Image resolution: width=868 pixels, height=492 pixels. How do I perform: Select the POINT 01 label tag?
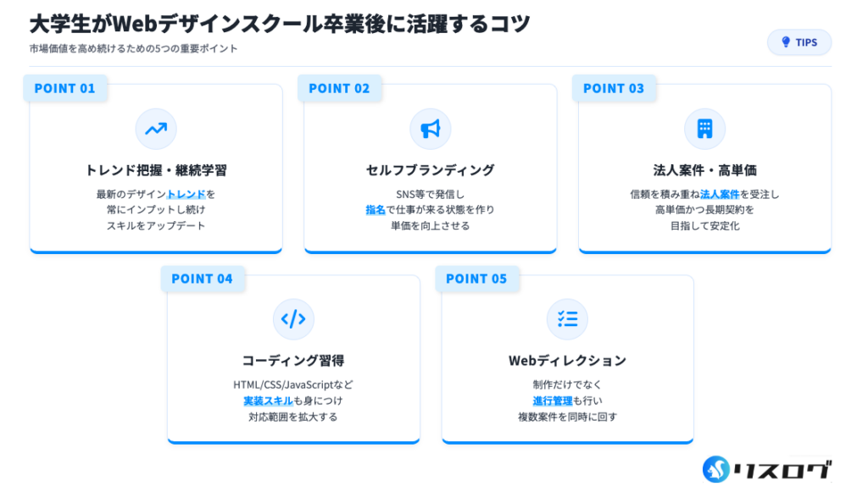65,88
